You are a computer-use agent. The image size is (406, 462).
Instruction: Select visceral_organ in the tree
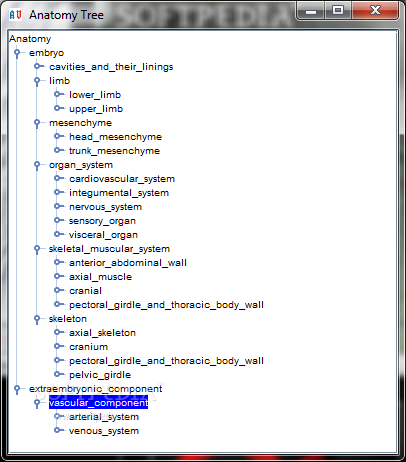click(103, 235)
